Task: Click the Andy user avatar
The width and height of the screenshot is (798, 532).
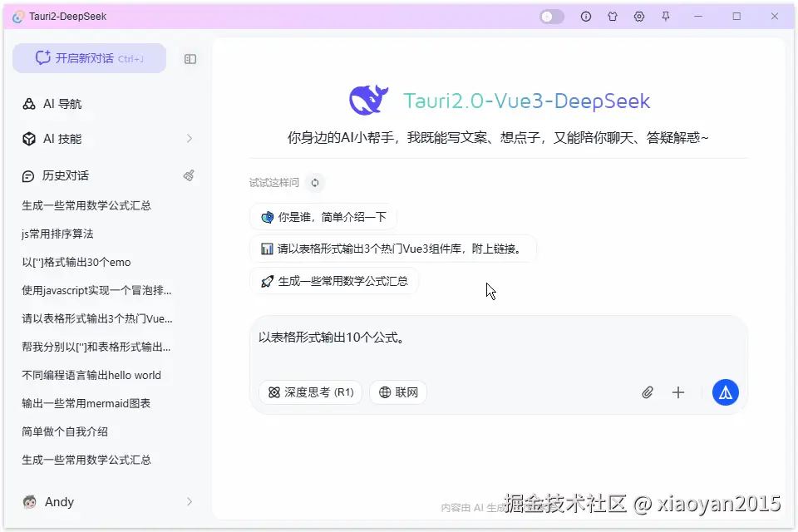Action: click(x=30, y=502)
